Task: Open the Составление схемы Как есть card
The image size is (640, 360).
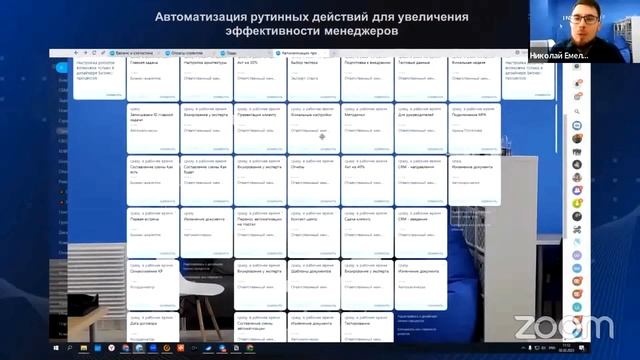Action: [153, 180]
